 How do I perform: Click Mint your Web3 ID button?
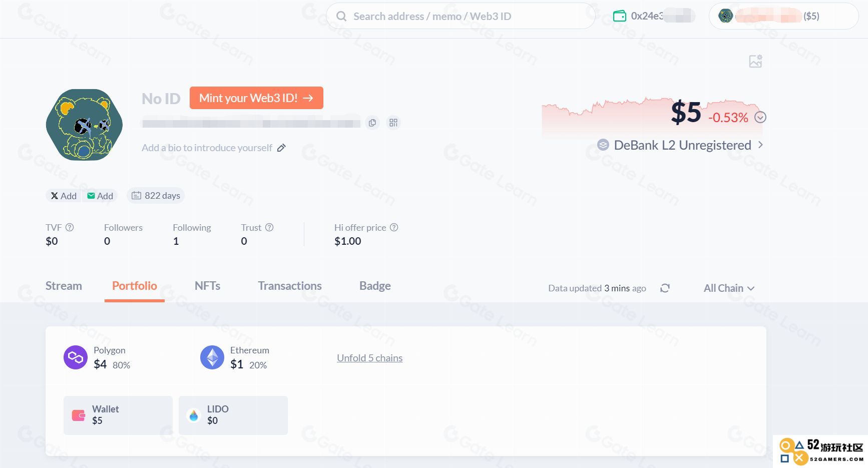(256, 98)
